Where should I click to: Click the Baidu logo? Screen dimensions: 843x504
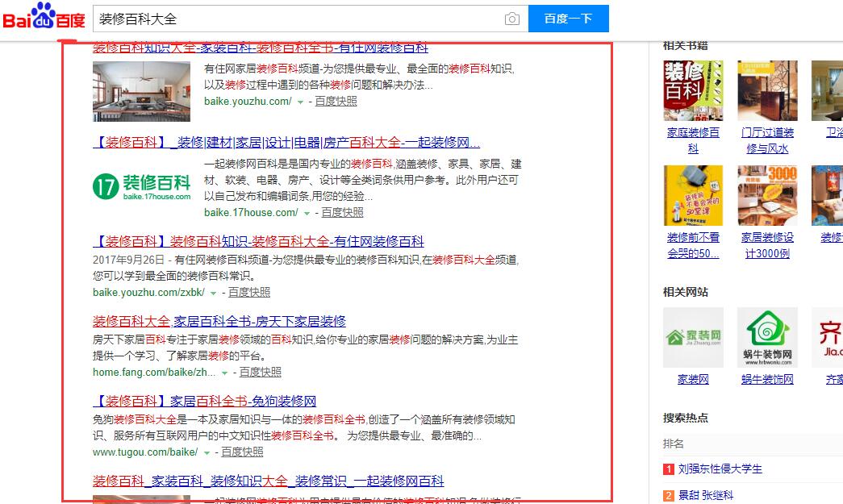pos(44,16)
